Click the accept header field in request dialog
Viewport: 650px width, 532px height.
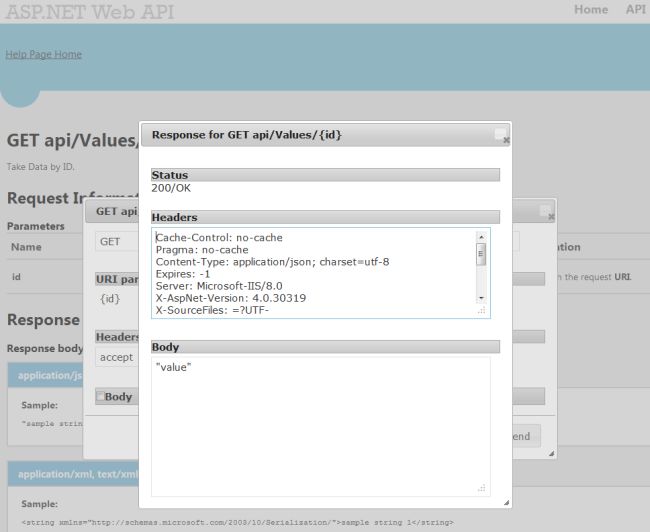(117, 357)
